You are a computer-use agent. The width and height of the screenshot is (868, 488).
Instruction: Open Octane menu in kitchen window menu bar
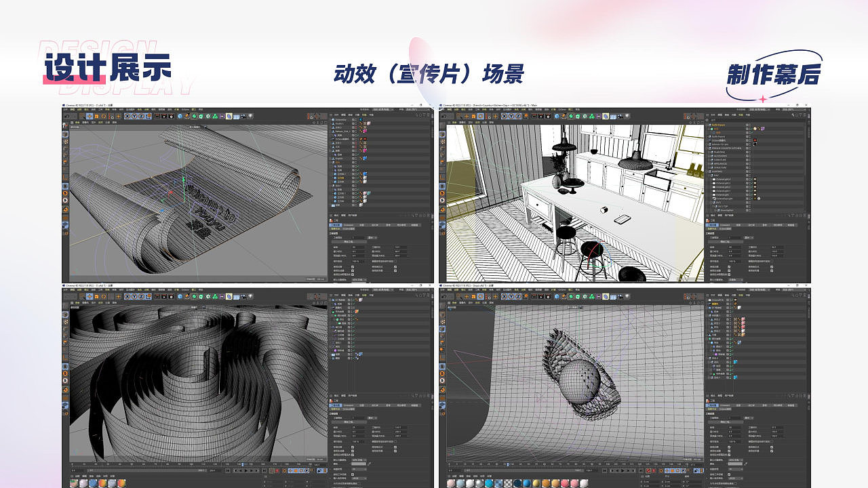click(561, 110)
